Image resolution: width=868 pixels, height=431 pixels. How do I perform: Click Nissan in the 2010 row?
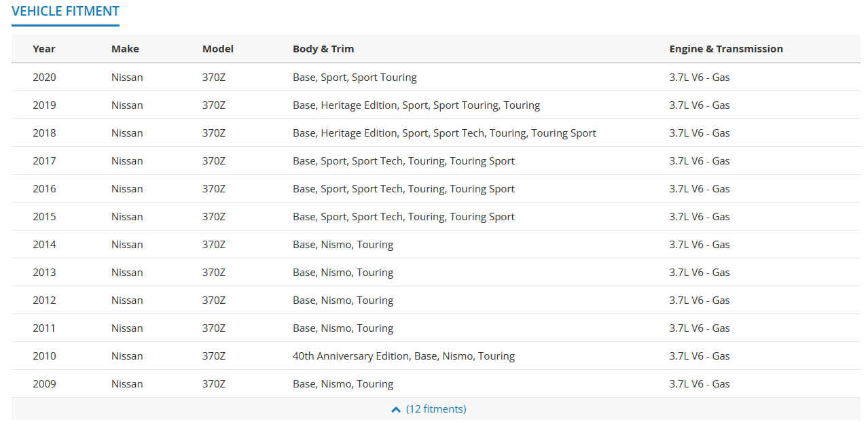pos(127,356)
